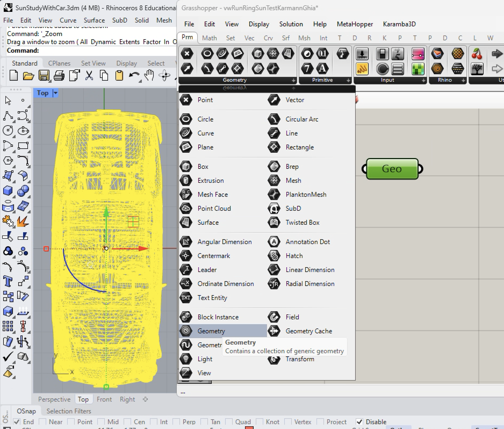Switch to the CPlanes toolbar tab
504x429 pixels.
59,63
